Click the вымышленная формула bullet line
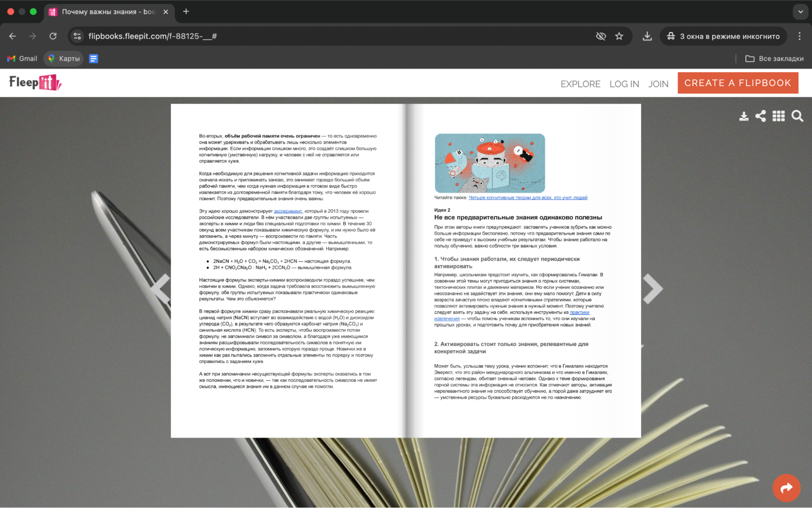 [282, 267]
